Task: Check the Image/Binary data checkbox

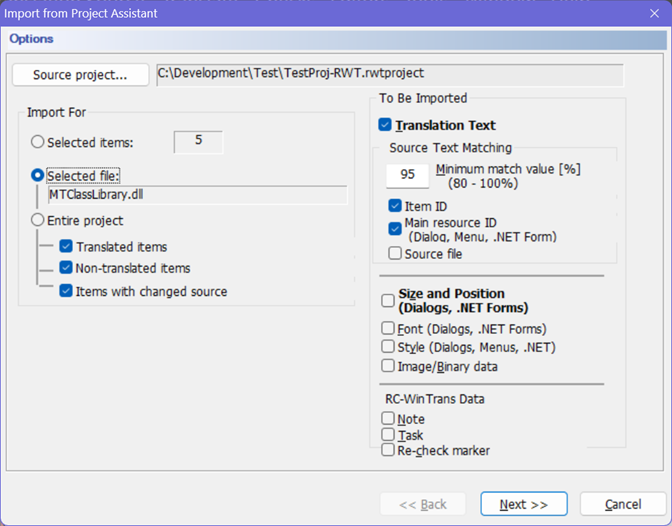Action: (x=388, y=366)
